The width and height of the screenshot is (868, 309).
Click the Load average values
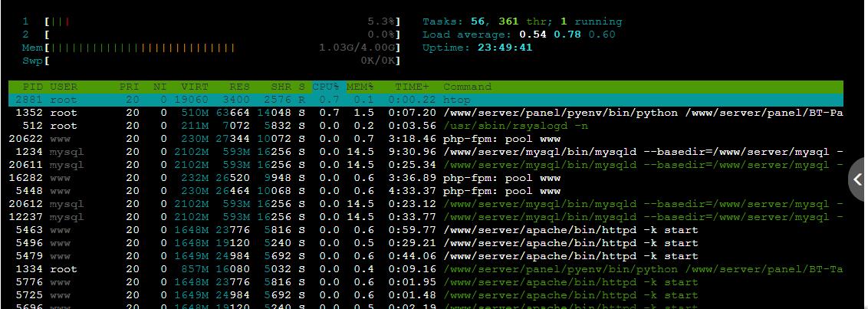567,35
